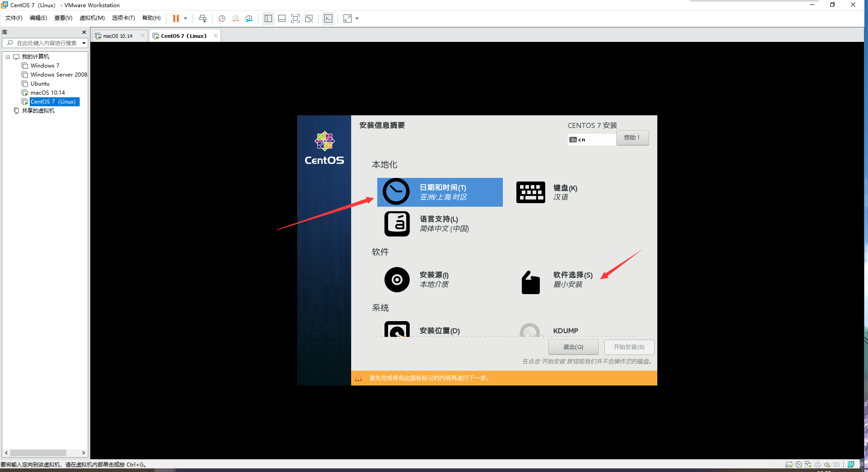This screenshot has width=868, height=472.
Task: Close the library panel
Action: (x=84, y=32)
